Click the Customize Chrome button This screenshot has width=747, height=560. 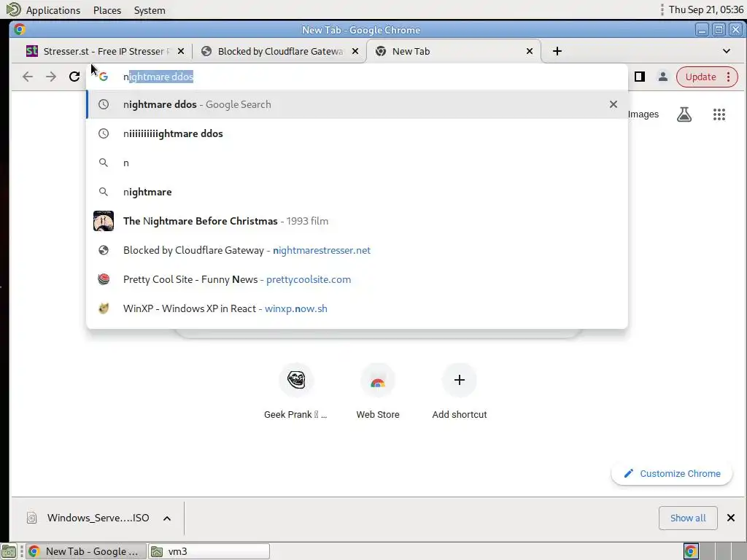coord(672,473)
